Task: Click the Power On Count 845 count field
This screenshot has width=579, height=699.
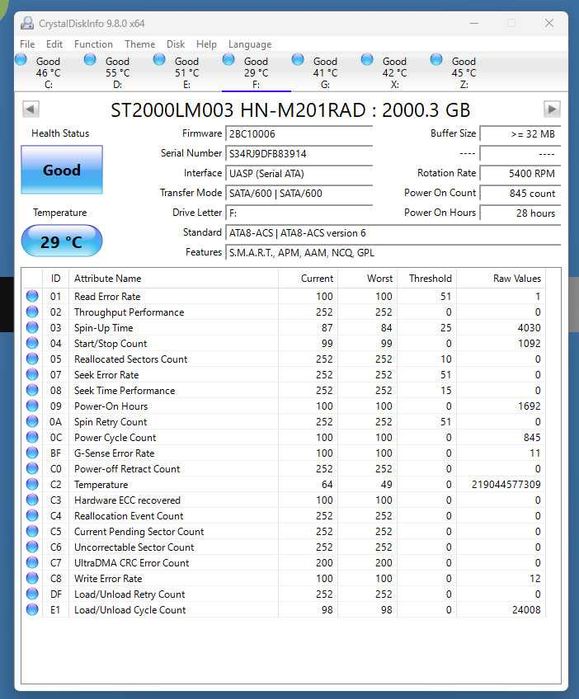Action: 520,193
